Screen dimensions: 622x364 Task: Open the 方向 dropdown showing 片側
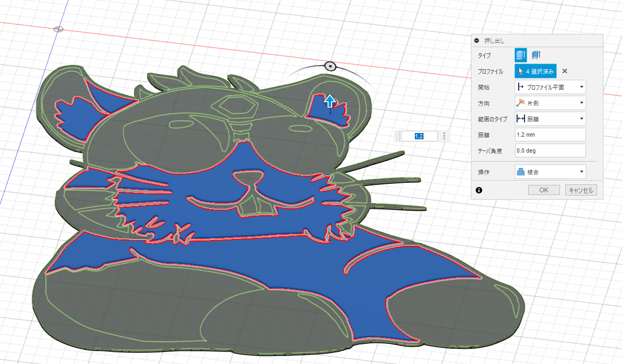click(550, 103)
